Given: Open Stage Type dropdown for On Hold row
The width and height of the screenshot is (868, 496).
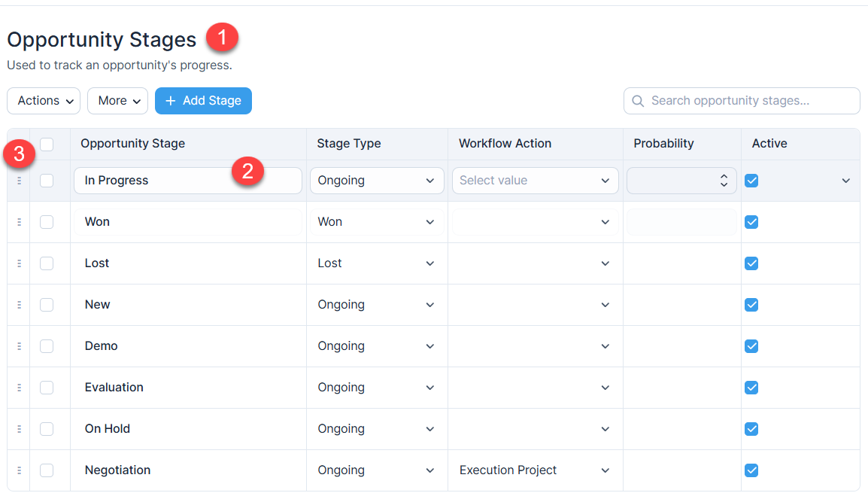Looking at the screenshot, I should [377, 429].
